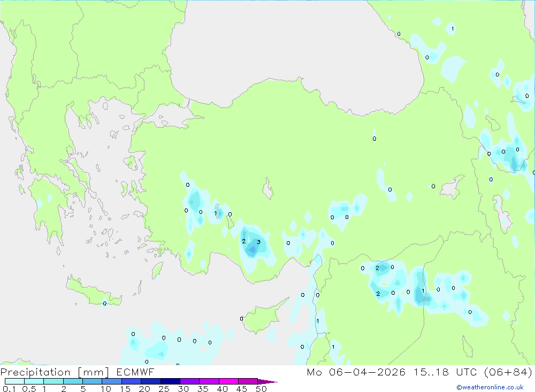The height and width of the screenshot is (392, 535).
Task: Click the '35' legend scale label
Action: click(203, 389)
